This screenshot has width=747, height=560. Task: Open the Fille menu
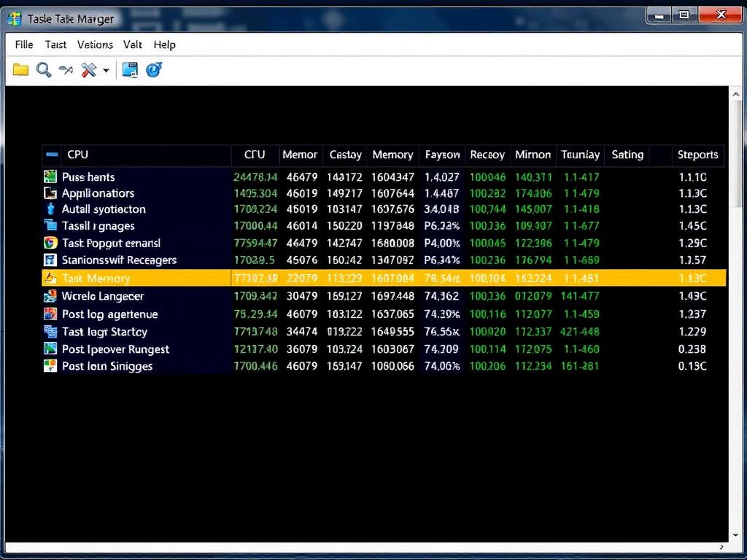[24, 44]
